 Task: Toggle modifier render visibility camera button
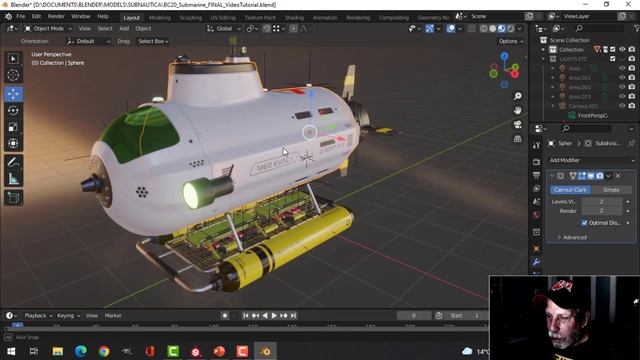pos(599,176)
